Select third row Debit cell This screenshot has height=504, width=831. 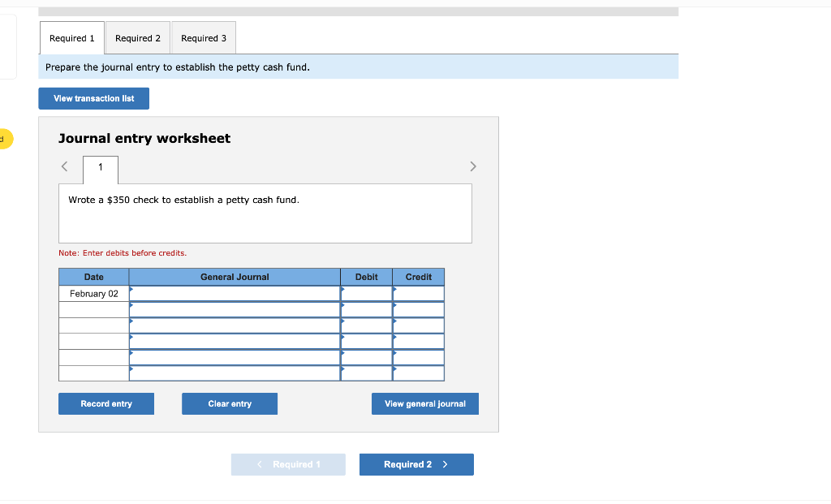pos(366,325)
